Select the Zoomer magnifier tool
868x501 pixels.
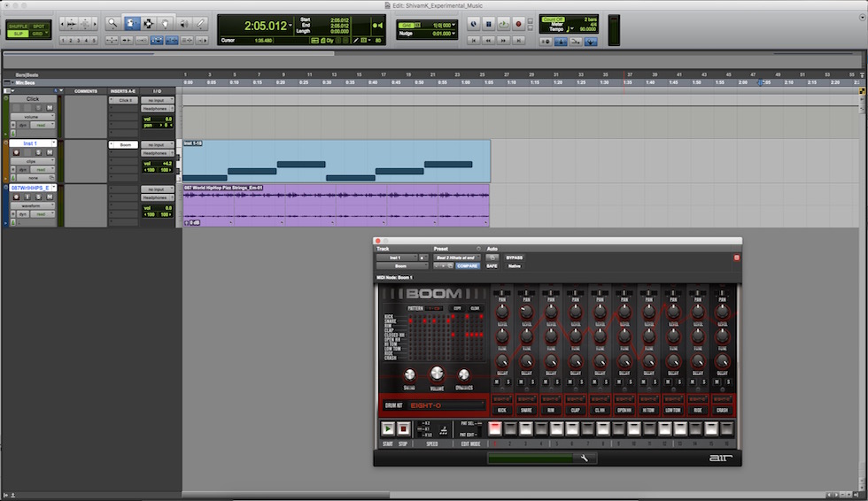point(112,24)
